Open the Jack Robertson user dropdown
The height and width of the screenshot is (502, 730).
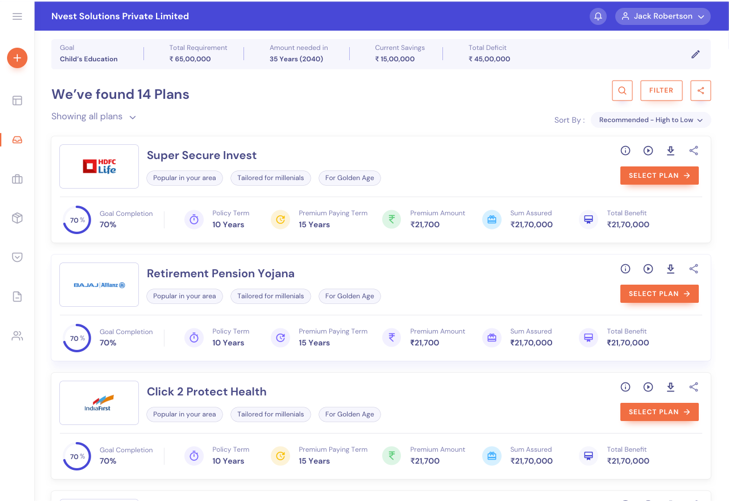(663, 17)
